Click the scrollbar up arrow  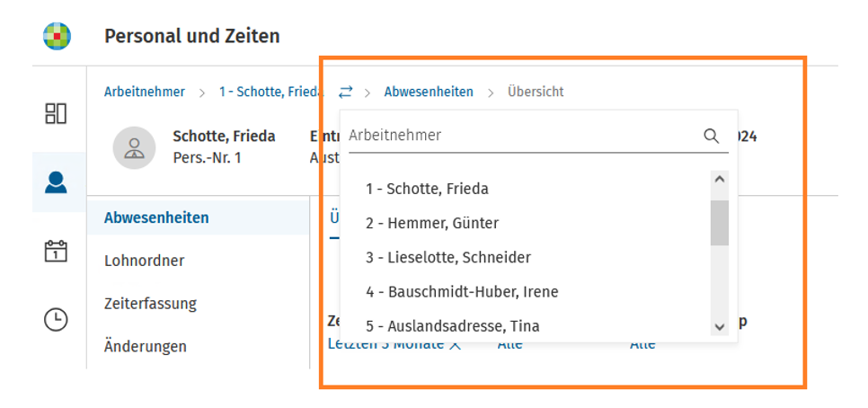[720, 179]
